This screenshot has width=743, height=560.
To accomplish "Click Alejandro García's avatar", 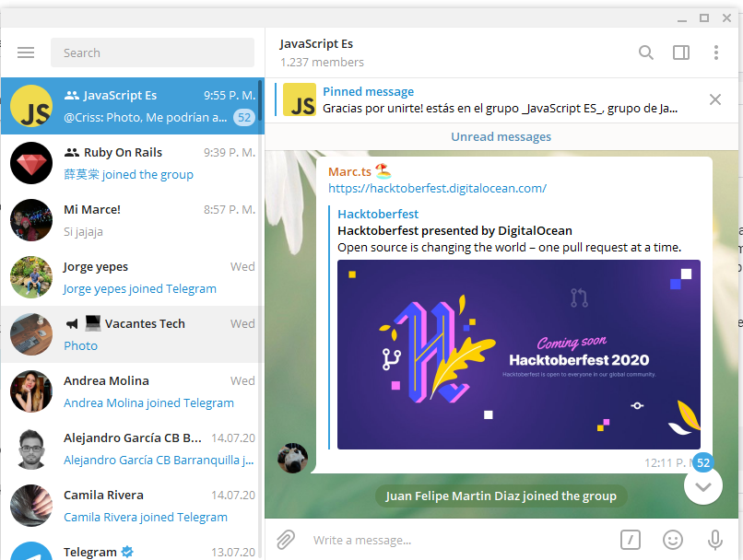I will (x=31, y=449).
